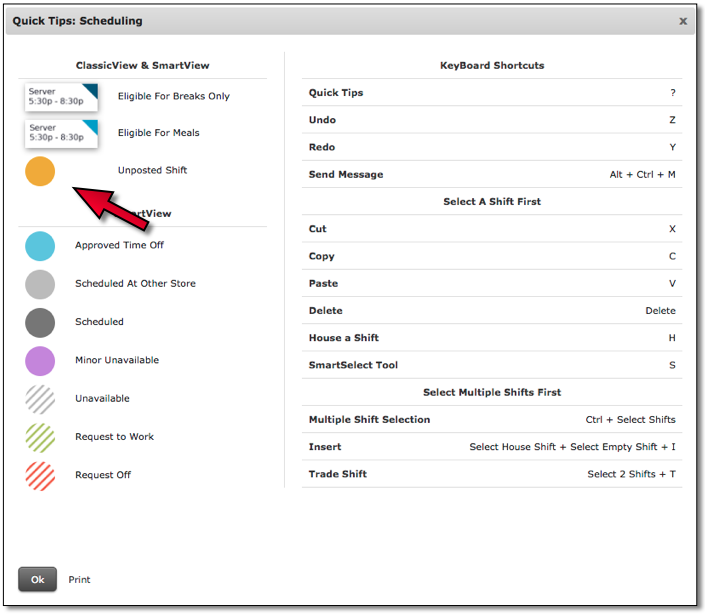Click the Approved Time Off label
This screenshot has height=614, width=705.
[x=119, y=245]
